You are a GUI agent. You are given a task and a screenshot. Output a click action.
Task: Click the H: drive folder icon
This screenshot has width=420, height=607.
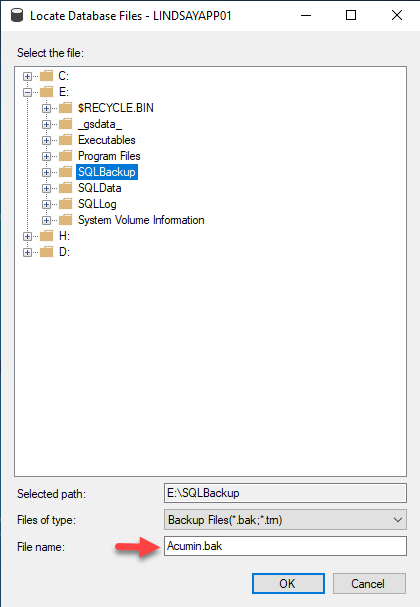click(46, 236)
